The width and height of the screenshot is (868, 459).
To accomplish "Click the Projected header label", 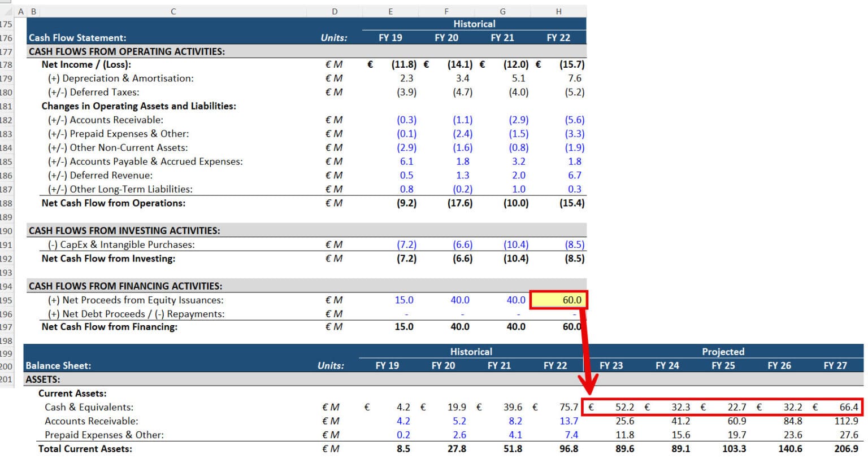I will click(723, 351).
